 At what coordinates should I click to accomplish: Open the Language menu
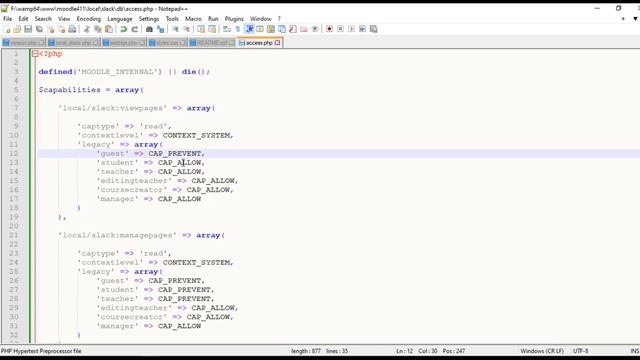click(120, 19)
